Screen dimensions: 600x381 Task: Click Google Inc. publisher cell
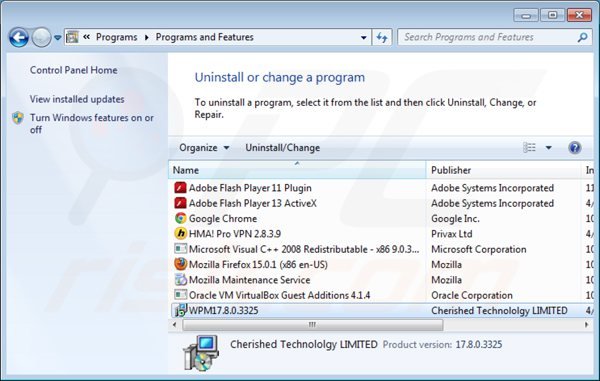[455, 218]
